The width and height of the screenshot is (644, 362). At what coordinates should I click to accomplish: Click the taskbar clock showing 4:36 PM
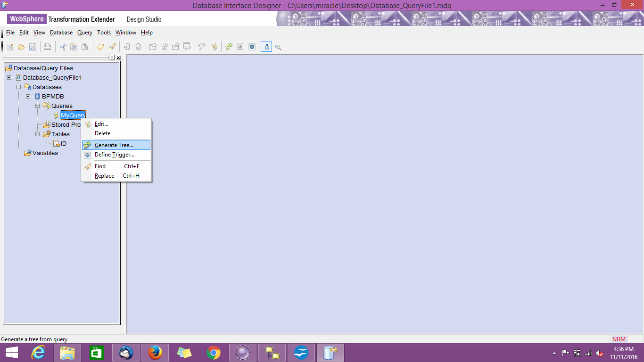pos(624,353)
